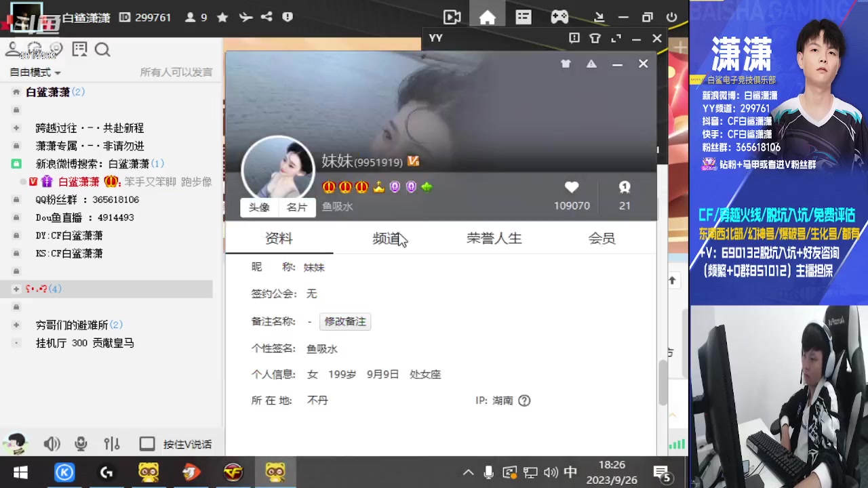Open the 自由模式 mode dropdown
The width and height of the screenshot is (868, 488).
pos(35,72)
